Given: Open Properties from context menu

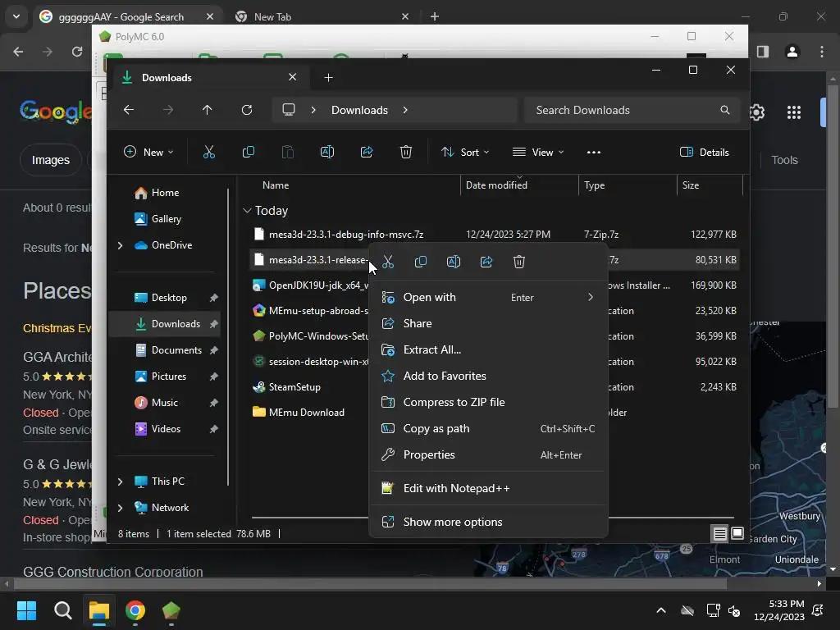Looking at the screenshot, I should pyautogui.click(x=488, y=454).
